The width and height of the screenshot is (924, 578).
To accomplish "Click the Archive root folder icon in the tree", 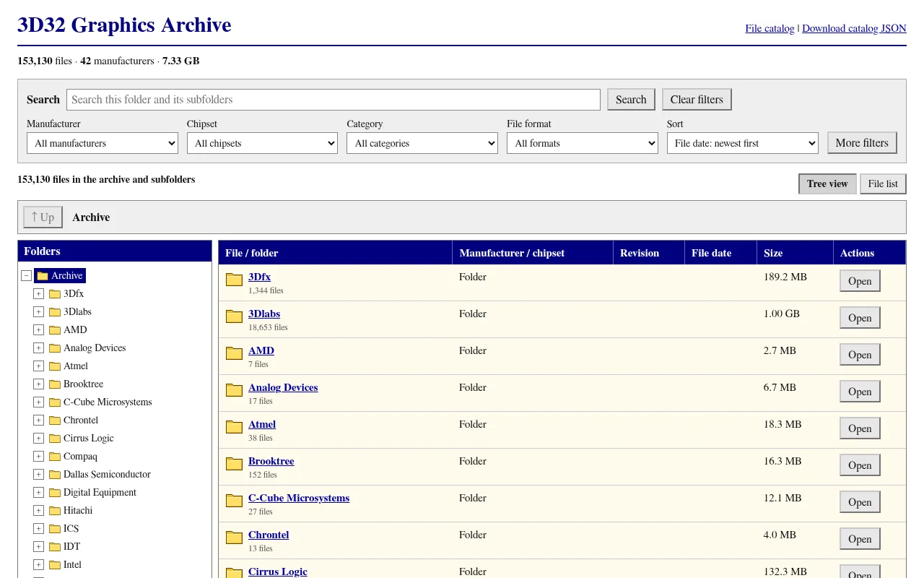I will pyautogui.click(x=43, y=275).
